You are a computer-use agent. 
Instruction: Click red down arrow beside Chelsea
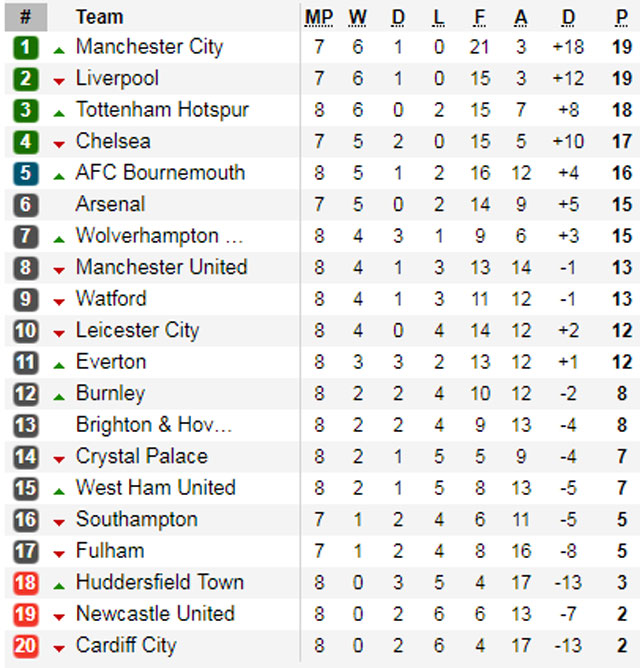point(59,143)
